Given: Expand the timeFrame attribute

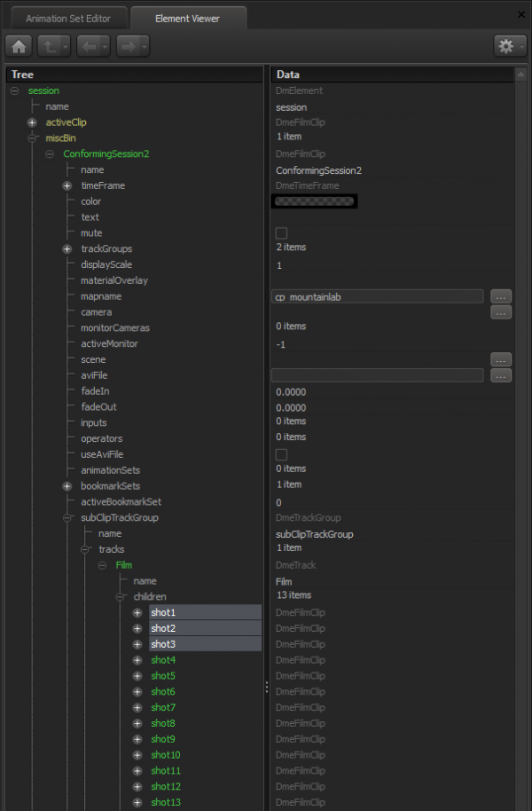Looking at the screenshot, I should pos(66,185).
